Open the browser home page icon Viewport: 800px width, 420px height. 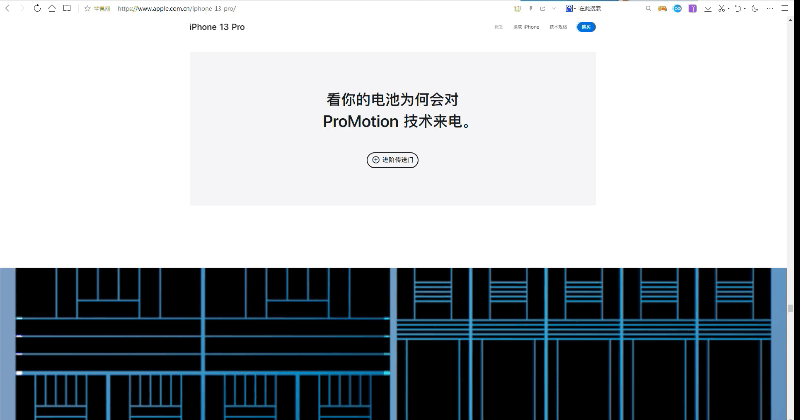point(52,8)
